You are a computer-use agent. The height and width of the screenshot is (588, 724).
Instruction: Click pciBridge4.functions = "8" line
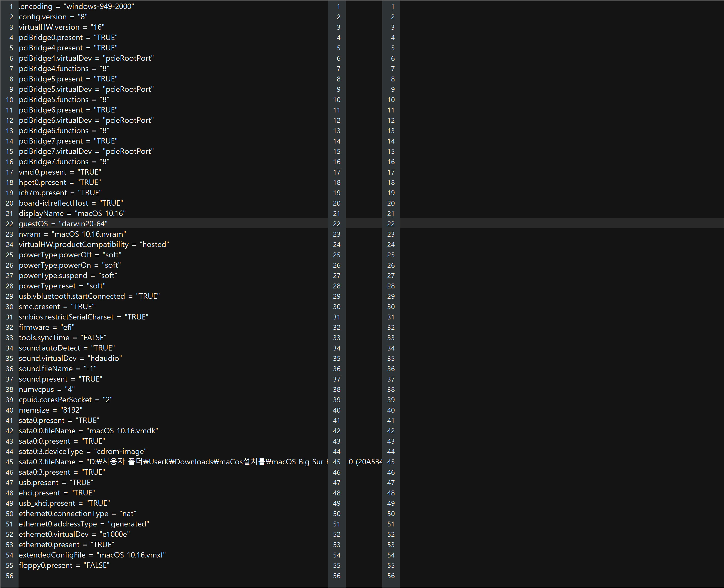[64, 69]
